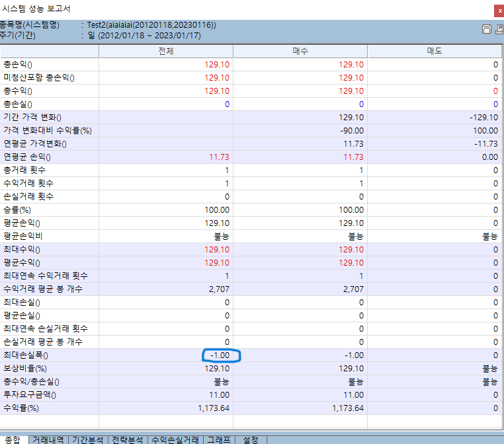Click the 매수 column header
This screenshot has height=444, width=504.
tap(300, 51)
